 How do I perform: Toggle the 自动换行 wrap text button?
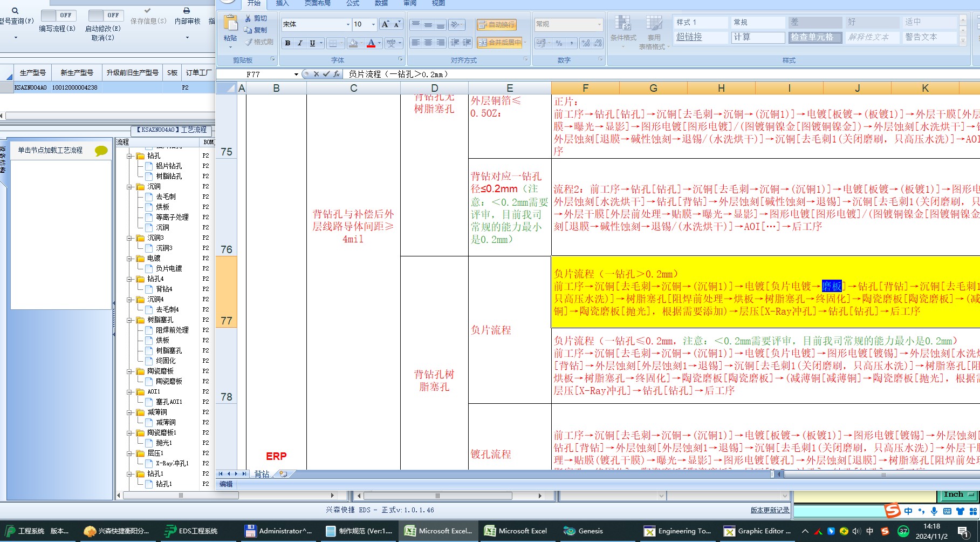coord(497,25)
